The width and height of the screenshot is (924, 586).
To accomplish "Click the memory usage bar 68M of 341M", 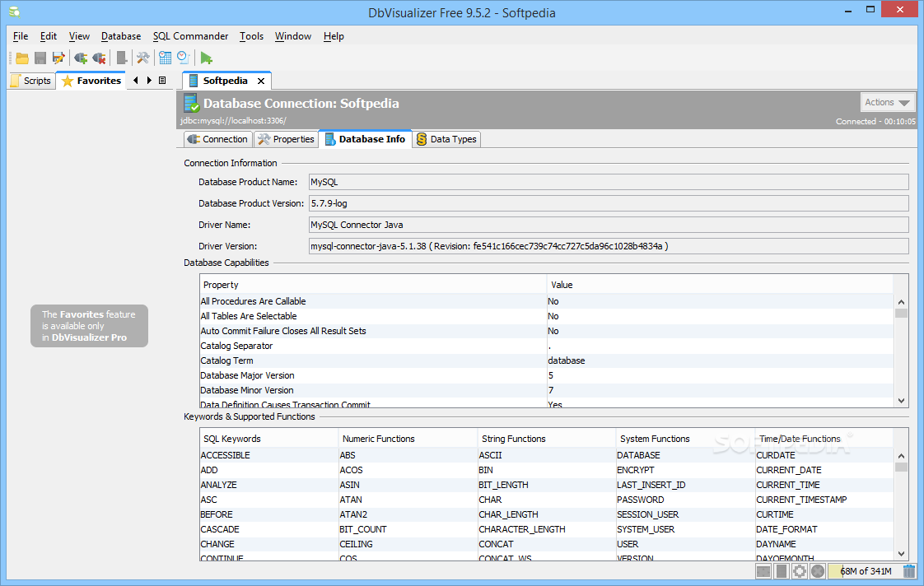I will pos(864,570).
